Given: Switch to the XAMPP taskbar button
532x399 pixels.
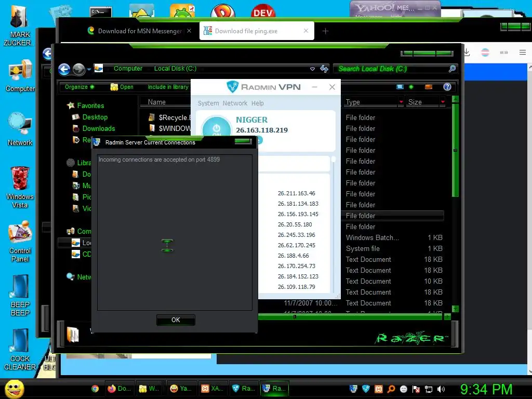Looking at the screenshot, I should coord(212,389).
